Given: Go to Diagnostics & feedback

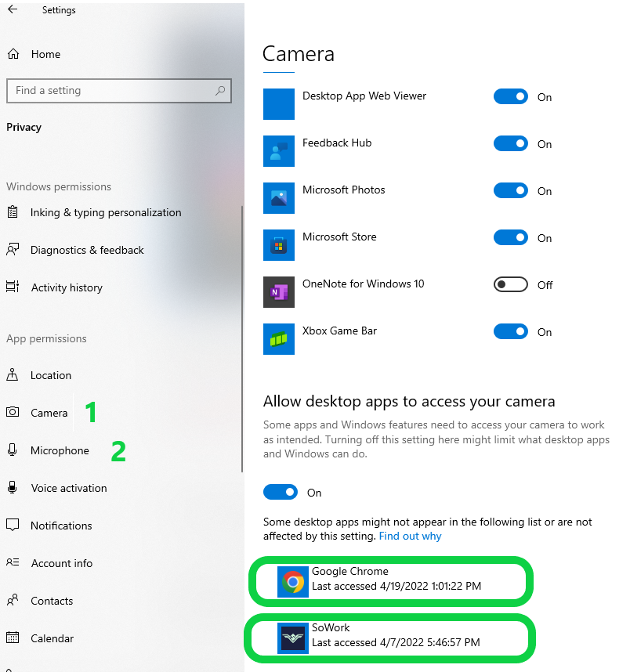Looking at the screenshot, I should (x=87, y=250).
